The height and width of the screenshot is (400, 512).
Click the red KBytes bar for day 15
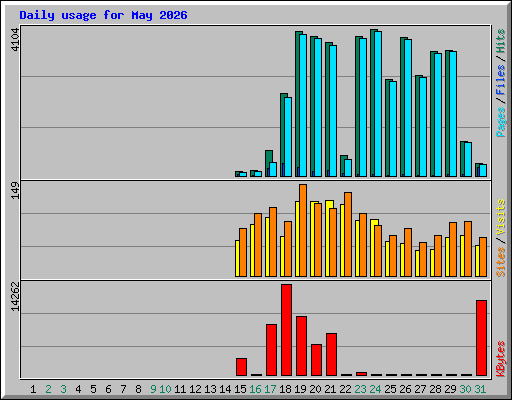[241, 367]
